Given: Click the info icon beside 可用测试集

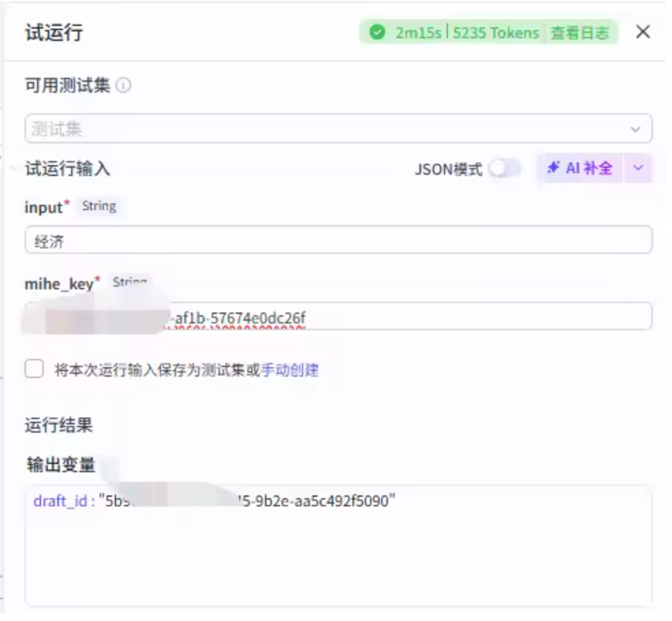Looking at the screenshot, I should coord(124,87).
